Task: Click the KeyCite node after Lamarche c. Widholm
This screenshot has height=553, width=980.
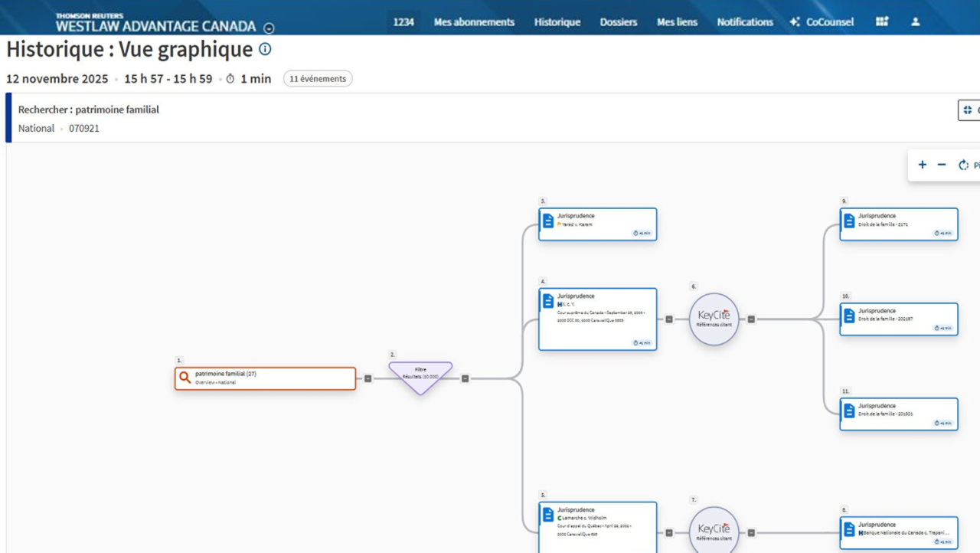Action: pyautogui.click(x=714, y=532)
